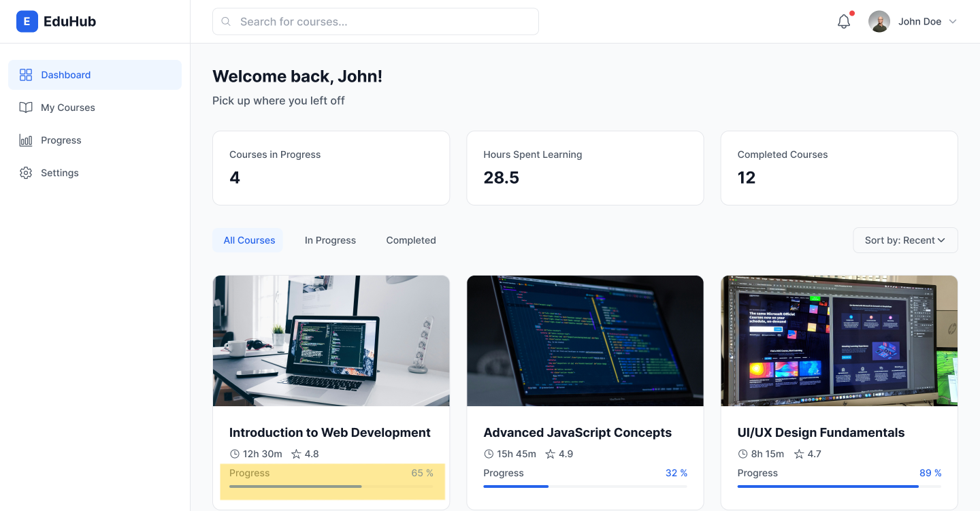
Task: Open the Sort by: Recent dropdown
Action: coord(905,240)
